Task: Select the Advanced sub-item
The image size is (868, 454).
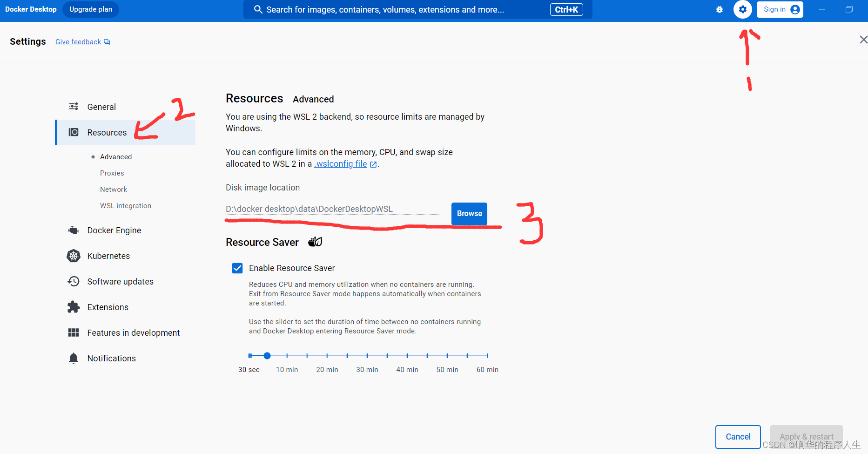Action: pyautogui.click(x=116, y=157)
